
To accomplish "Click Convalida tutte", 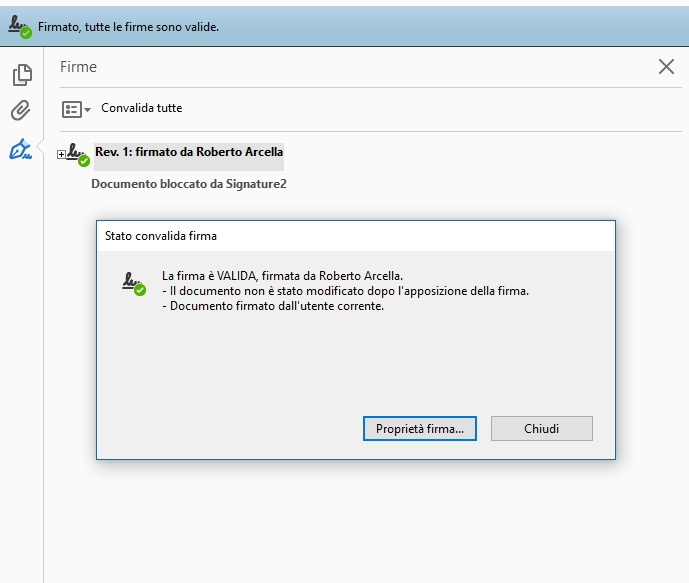I will 141,108.
